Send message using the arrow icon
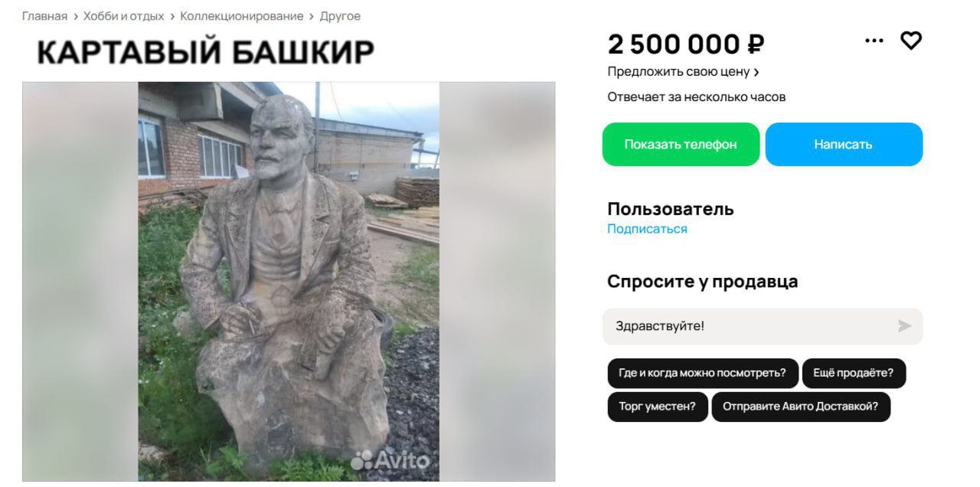Viewport: 980px width, 487px height. 904,326
